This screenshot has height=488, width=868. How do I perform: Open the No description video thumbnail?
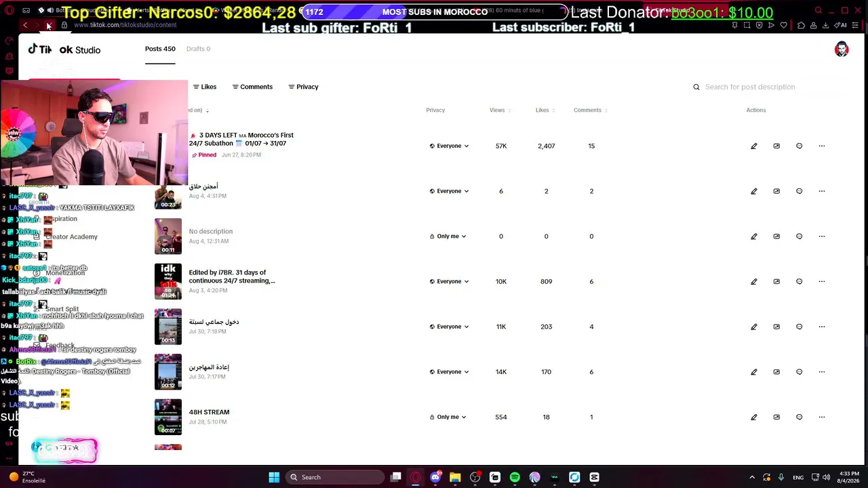click(x=168, y=237)
